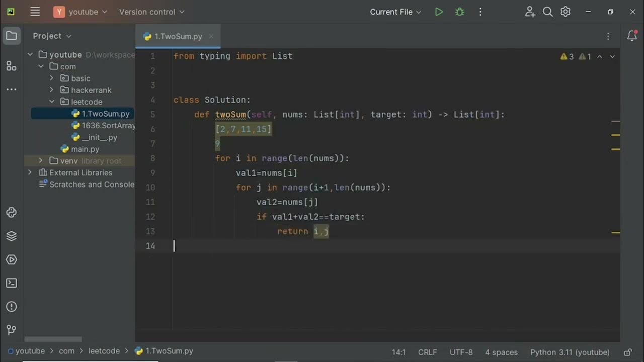The width and height of the screenshot is (644, 362).
Task: Open Code With Me add-user icon
Action: tap(530, 12)
